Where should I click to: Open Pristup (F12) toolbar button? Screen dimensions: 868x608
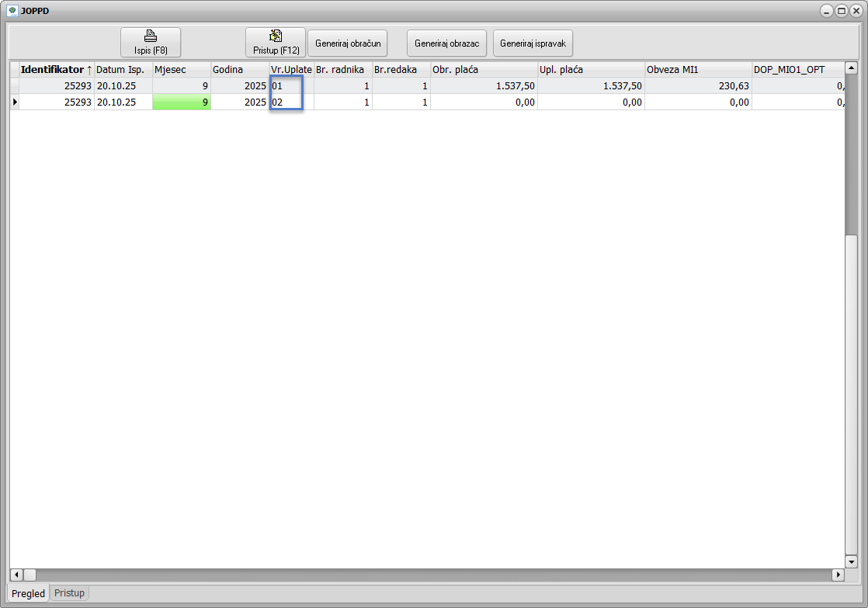coord(276,43)
